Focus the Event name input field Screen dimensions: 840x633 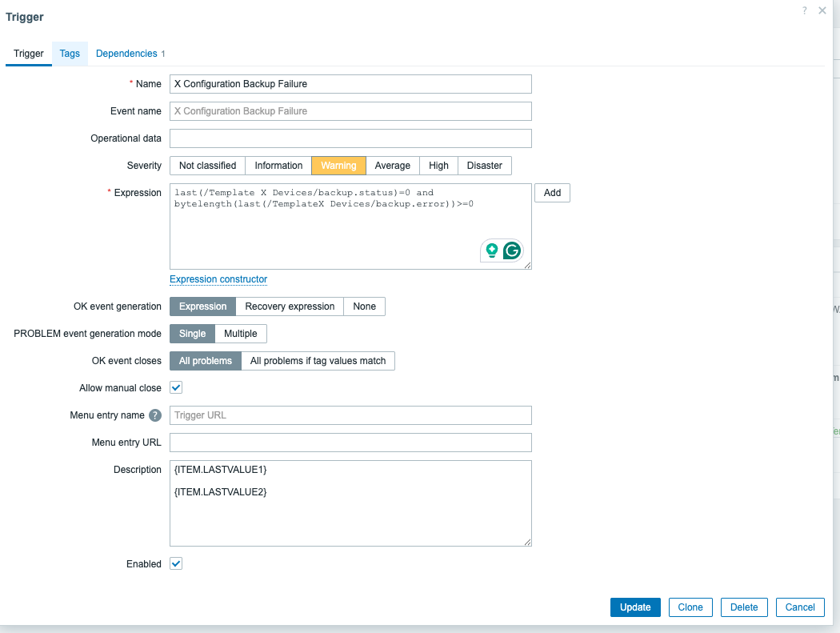click(351, 111)
